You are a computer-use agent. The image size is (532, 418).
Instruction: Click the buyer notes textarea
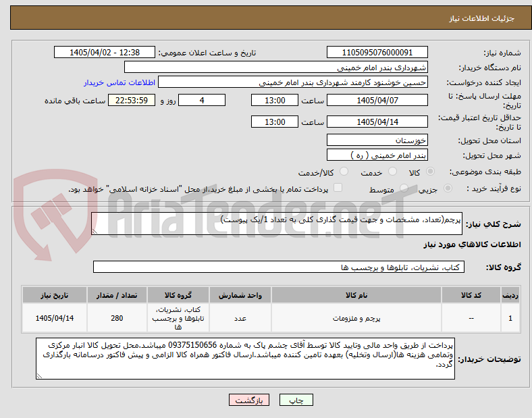245,359
